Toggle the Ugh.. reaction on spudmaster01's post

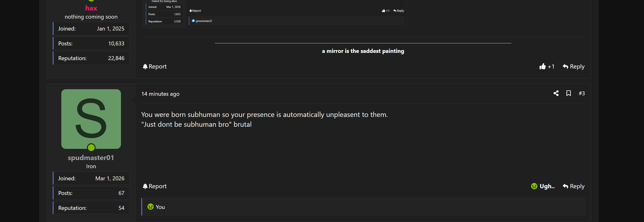click(x=543, y=186)
